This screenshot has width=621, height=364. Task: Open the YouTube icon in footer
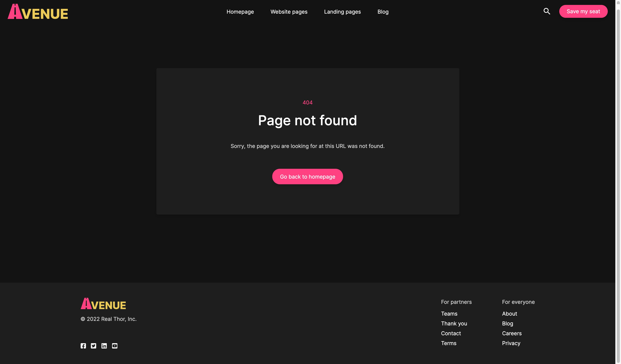click(x=115, y=346)
